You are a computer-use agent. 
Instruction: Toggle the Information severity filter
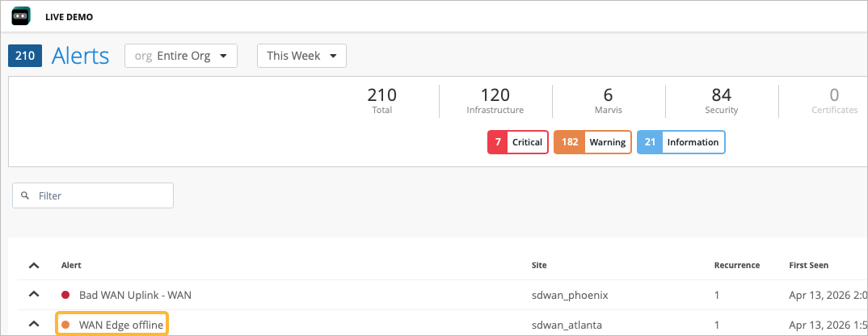680,142
